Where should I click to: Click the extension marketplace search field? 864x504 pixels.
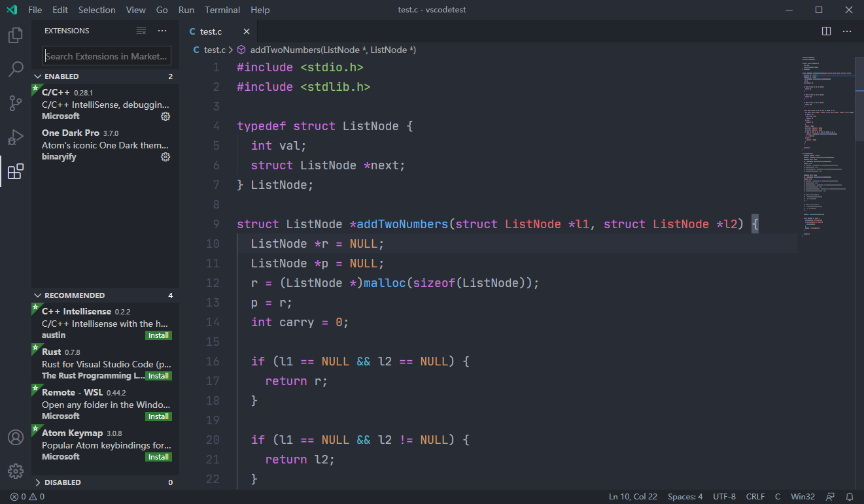point(106,56)
